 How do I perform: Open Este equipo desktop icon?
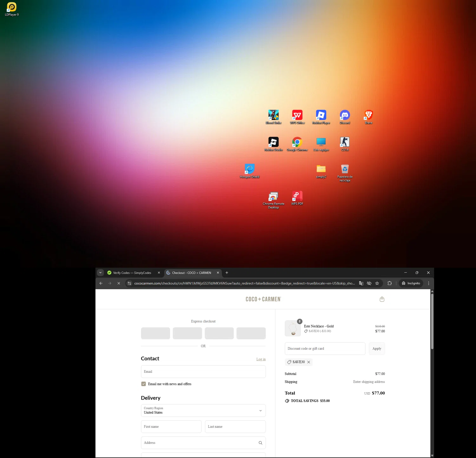click(321, 144)
